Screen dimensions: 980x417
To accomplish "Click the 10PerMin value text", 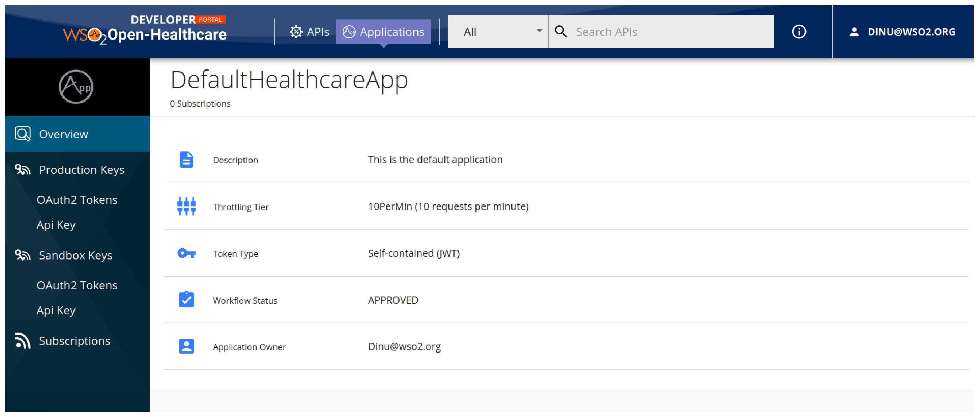I will click(448, 206).
